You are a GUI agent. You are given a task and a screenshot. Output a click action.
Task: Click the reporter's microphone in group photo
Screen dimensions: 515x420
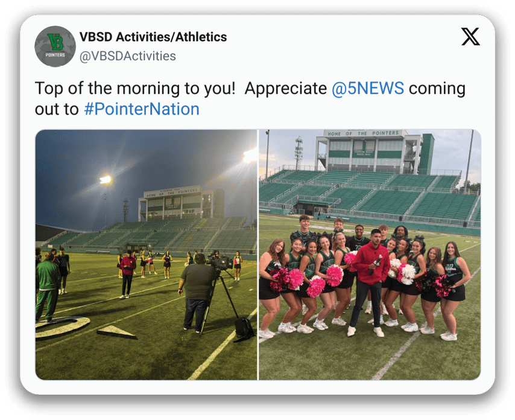coord(376,264)
